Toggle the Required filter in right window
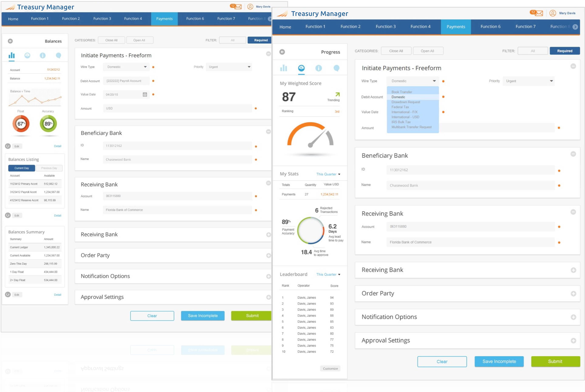 pos(564,51)
